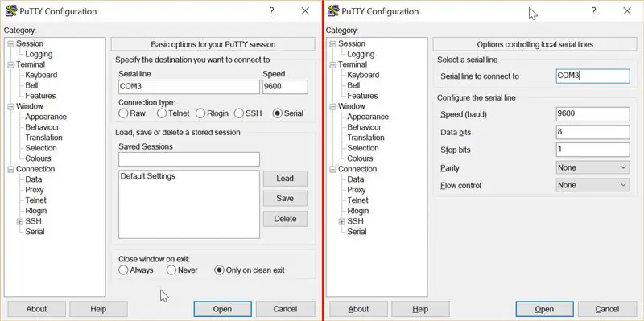644x321 pixels.
Task: Click the Stop bits field
Action: (x=592, y=150)
